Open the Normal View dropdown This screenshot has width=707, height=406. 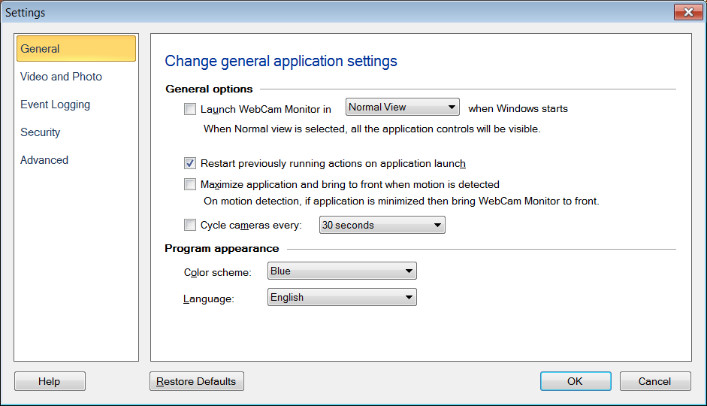pyautogui.click(x=402, y=107)
